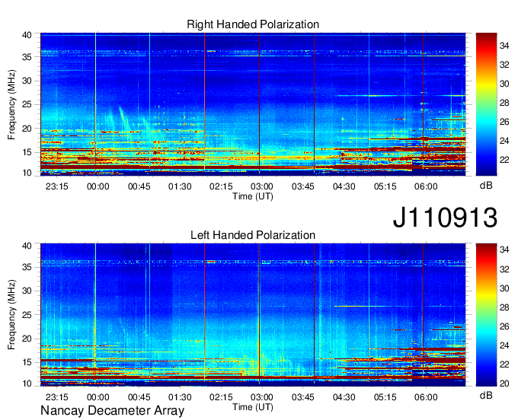Screen dimensions: 518x420
Task: Click the 02:15 time tick on Right Handed plot
Action: pos(221,186)
